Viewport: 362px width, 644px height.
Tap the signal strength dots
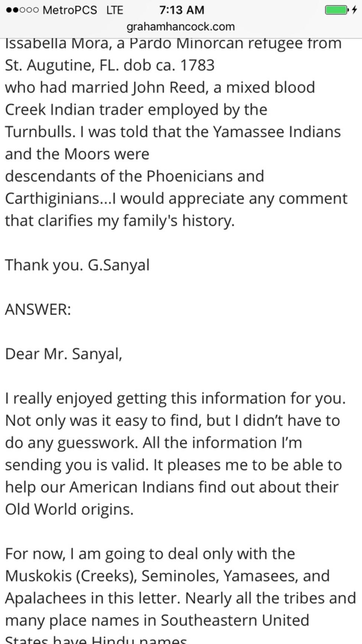coord(22,10)
